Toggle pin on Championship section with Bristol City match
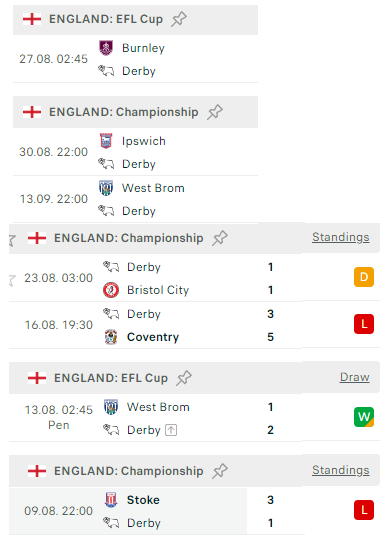388x537 pixels. click(220, 238)
